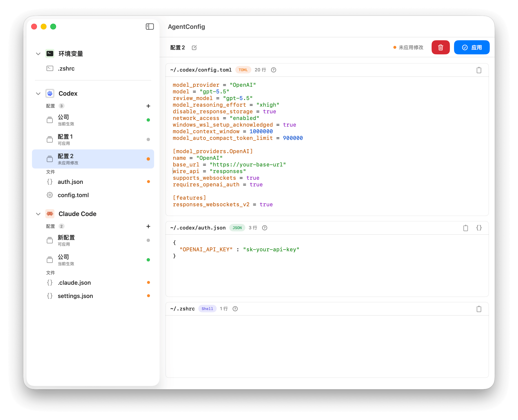The width and height of the screenshot is (518, 420).
Task: Delete config with red trash button
Action: (440, 48)
